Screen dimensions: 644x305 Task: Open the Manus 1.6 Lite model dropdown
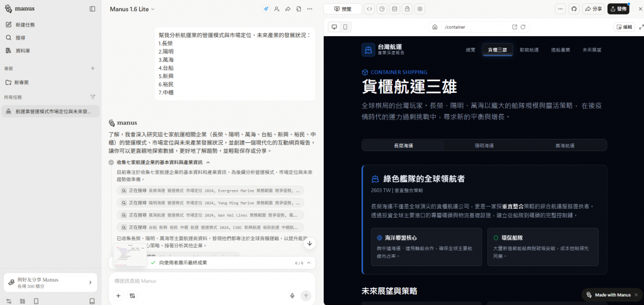pyautogui.click(x=132, y=9)
